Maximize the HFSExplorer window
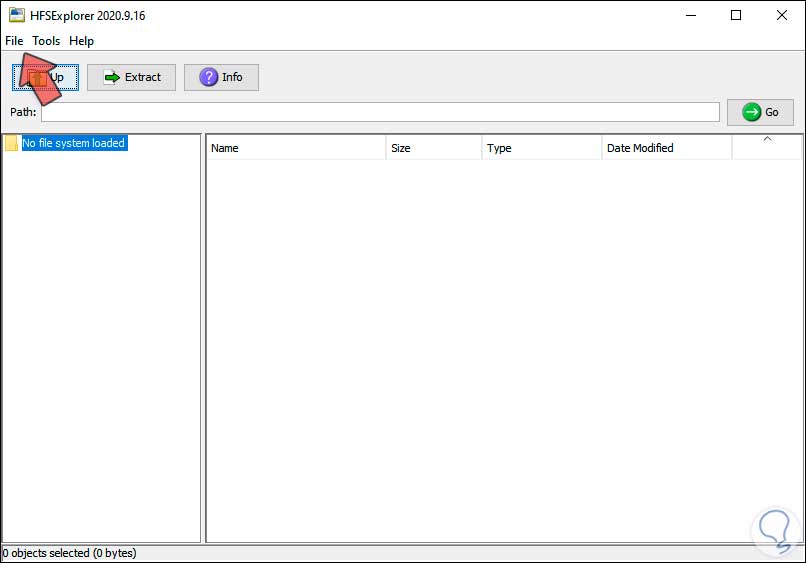The height and width of the screenshot is (563, 806). pos(736,15)
